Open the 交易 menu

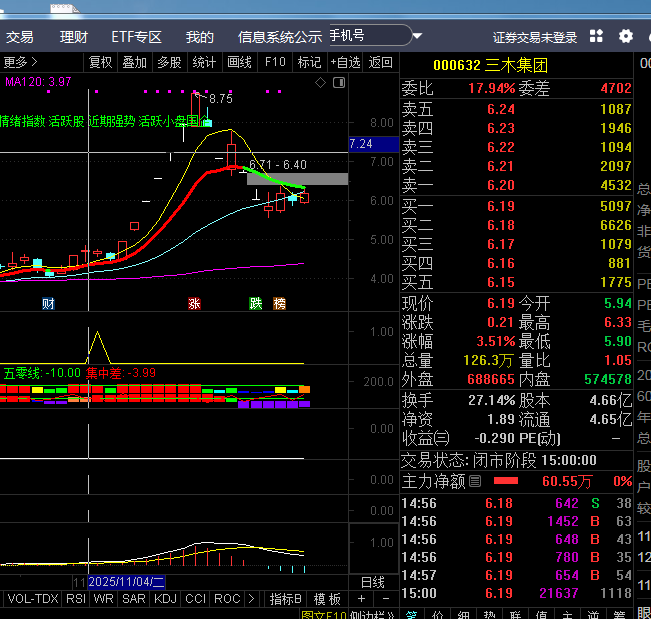pos(20,37)
